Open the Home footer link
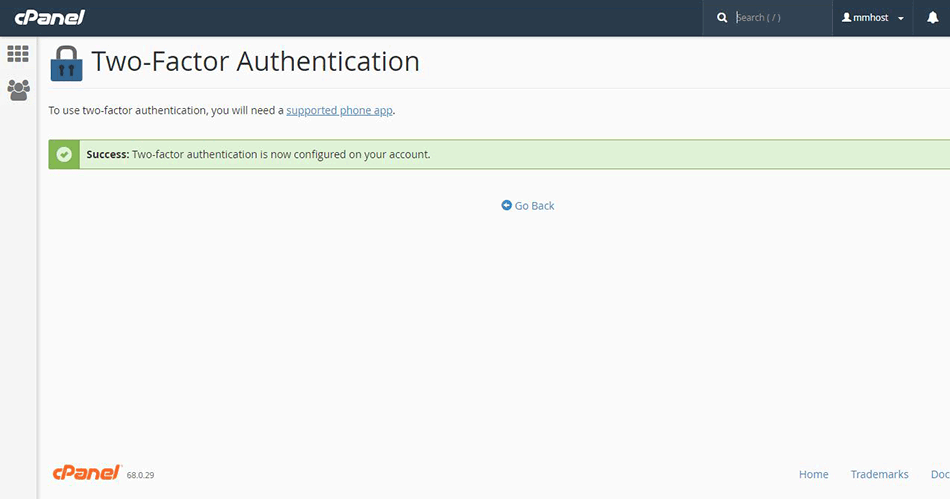 813,474
